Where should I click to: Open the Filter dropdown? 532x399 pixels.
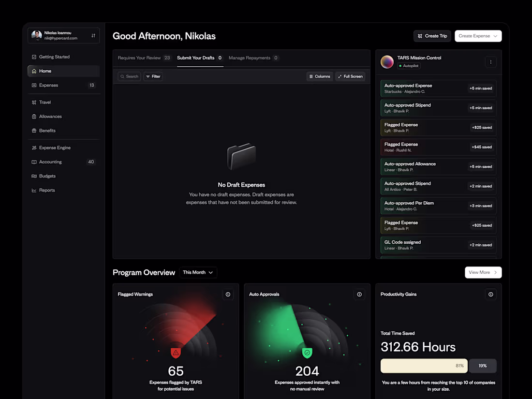[x=153, y=76]
